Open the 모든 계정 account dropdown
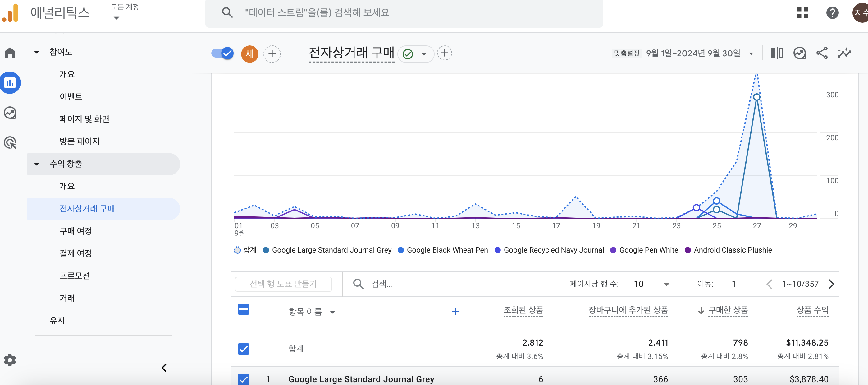Viewport: 868px width, 385px height. click(124, 12)
